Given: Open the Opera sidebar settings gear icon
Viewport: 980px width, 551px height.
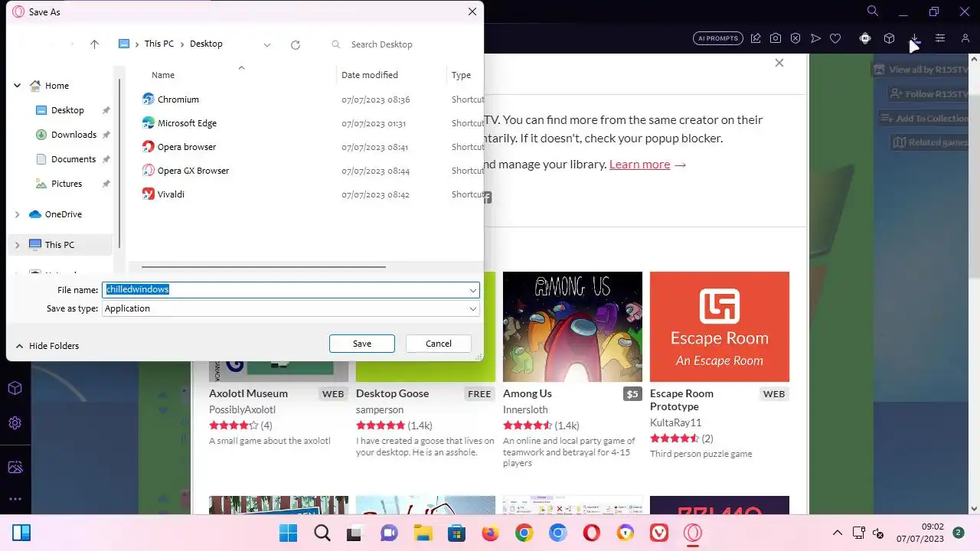Looking at the screenshot, I should click(x=15, y=422).
